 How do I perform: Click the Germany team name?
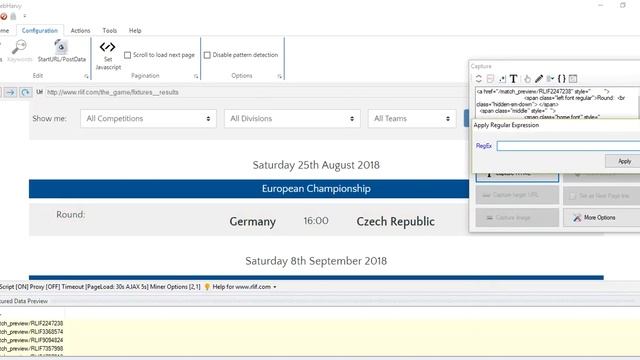point(253,222)
